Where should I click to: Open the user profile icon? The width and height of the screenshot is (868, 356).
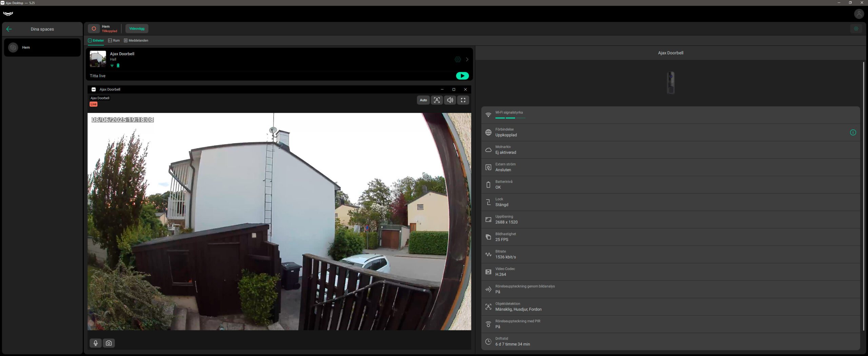[x=859, y=14]
